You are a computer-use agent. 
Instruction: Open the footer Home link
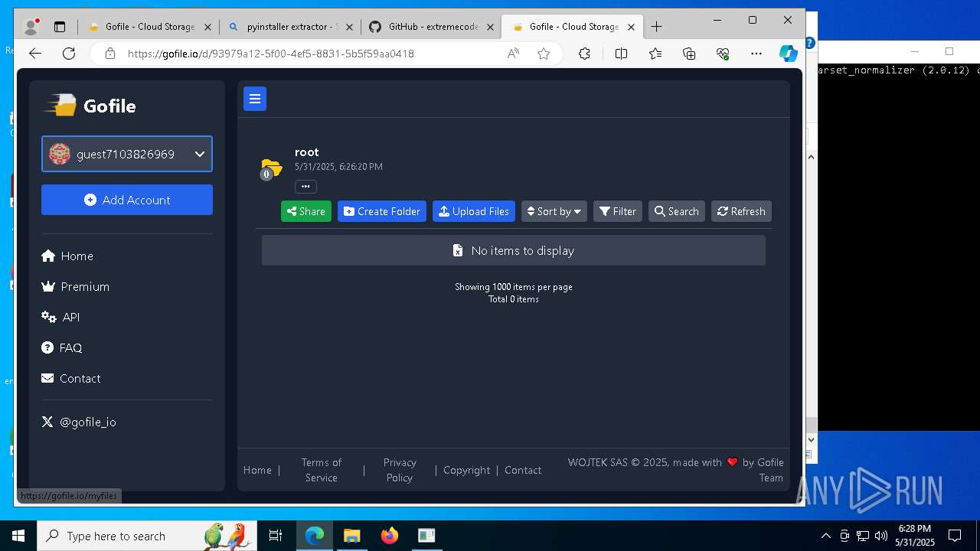[x=257, y=470]
